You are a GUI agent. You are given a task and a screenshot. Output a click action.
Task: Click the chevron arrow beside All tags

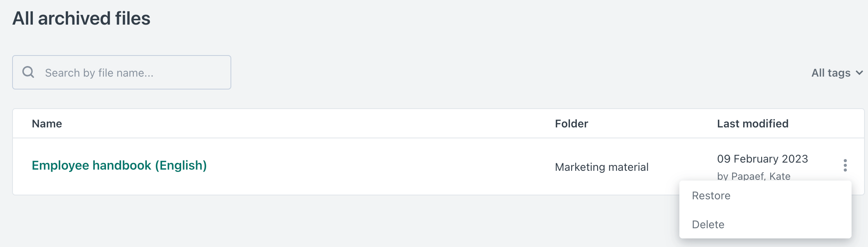click(x=859, y=73)
